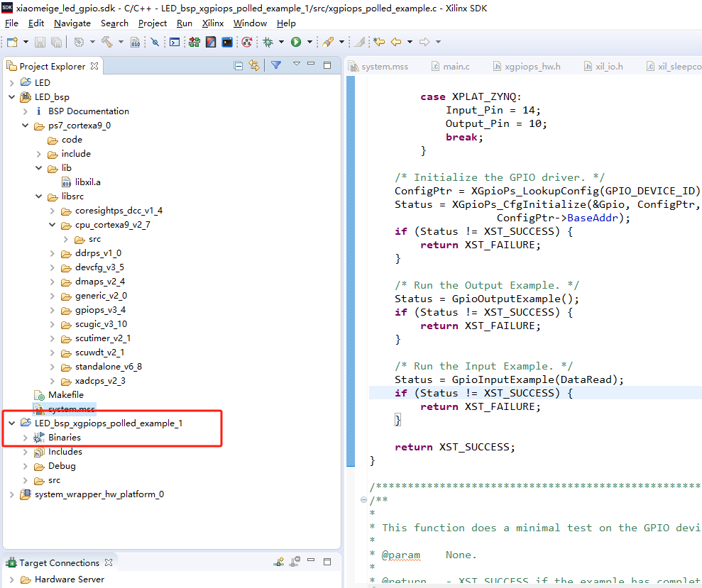Open the build configuration dropdown arrow
702x588 pixels.
pos(93,42)
